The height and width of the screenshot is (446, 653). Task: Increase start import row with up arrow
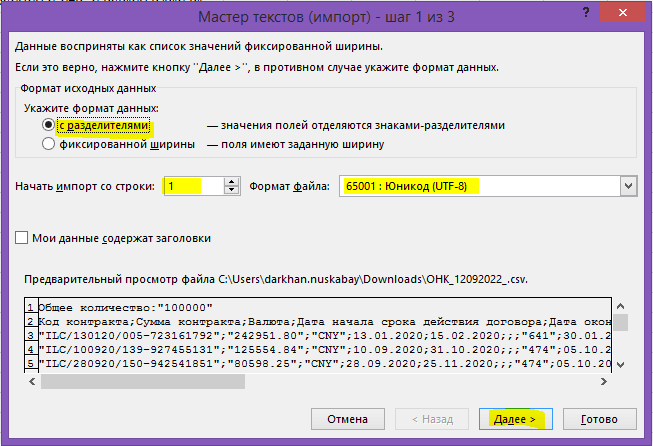[232, 181]
